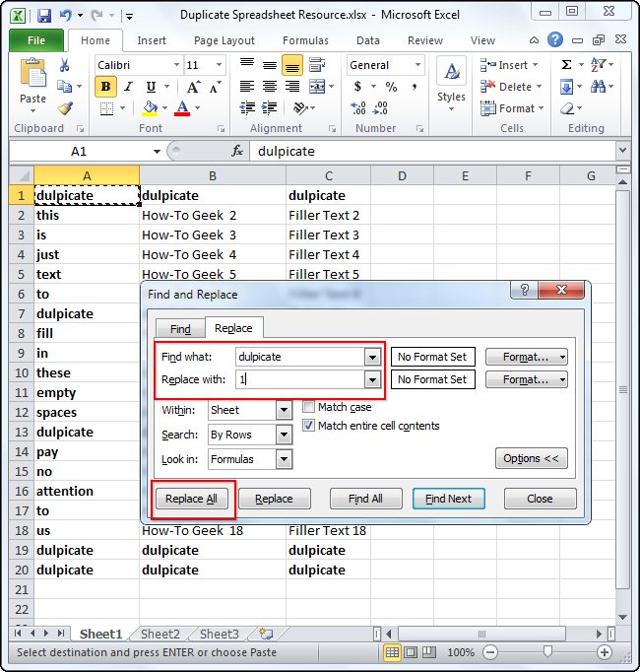Open the File tab
The image size is (640, 672).
click(x=36, y=40)
